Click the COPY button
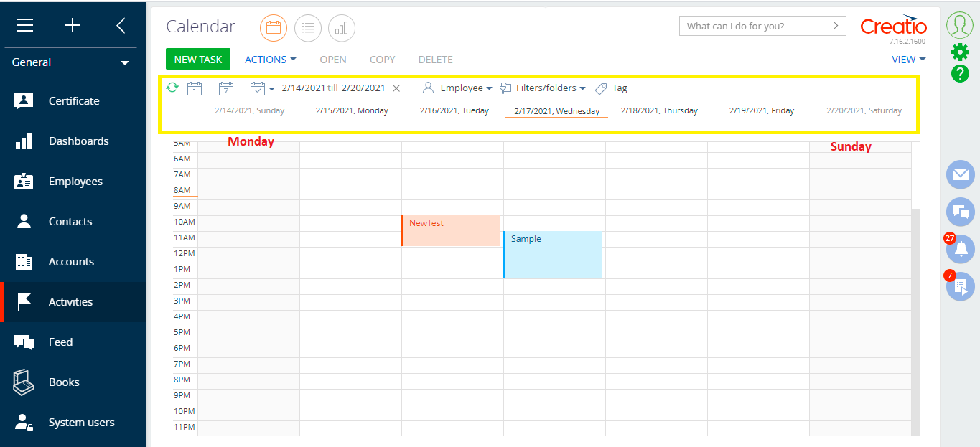Image resolution: width=980 pixels, height=447 pixels. (383, 60)
